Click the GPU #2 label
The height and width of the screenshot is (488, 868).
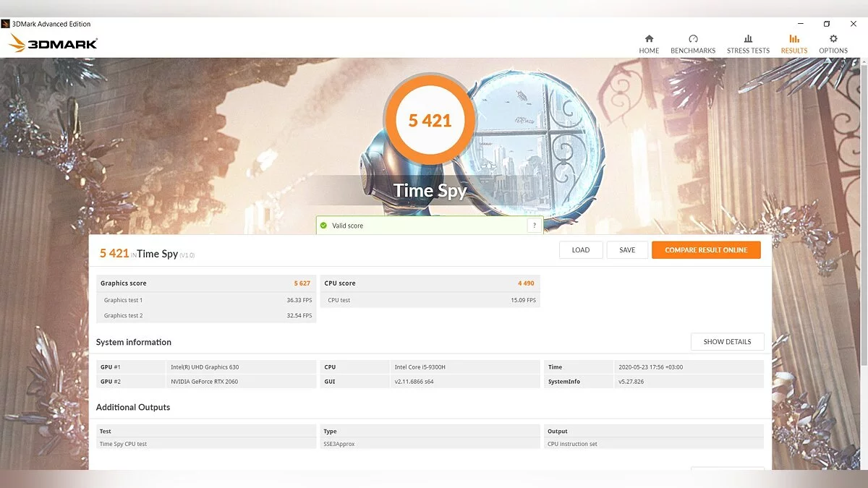(111, 381)
